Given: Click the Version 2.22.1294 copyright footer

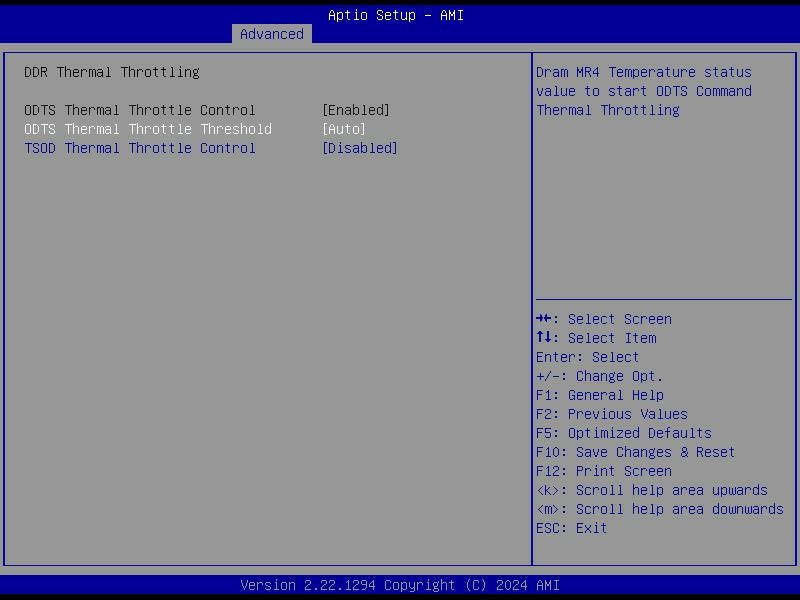Looking at the screenshot, I should (x=400, y=585).
